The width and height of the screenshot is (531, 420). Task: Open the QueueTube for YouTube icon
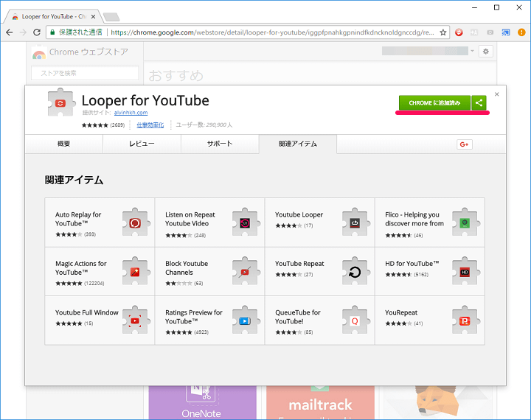pyautogui.click(x=355, y=321)
